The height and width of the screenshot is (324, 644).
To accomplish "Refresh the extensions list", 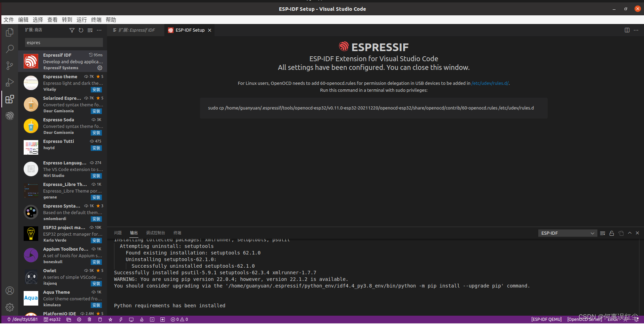I will tap(81, 30).
